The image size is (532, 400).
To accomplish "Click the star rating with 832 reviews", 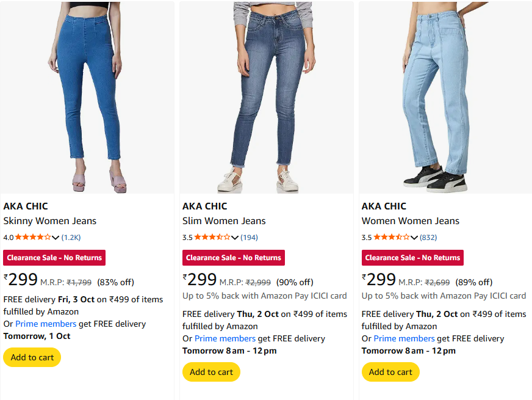I will tap(391, 237).
